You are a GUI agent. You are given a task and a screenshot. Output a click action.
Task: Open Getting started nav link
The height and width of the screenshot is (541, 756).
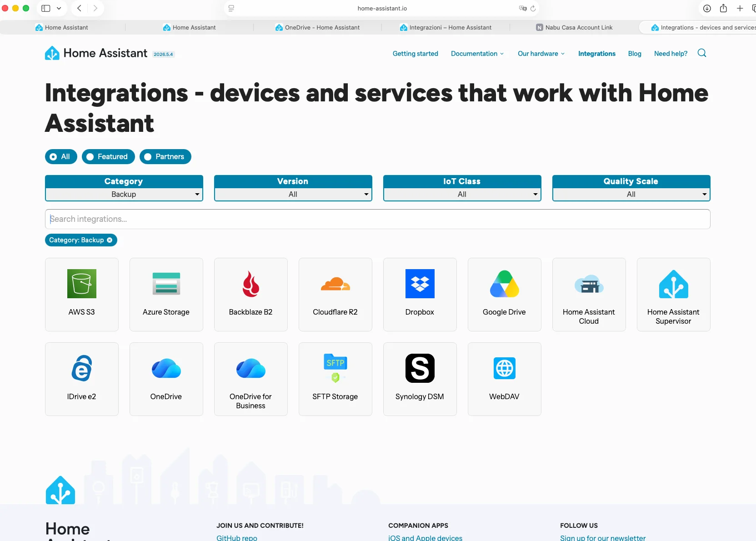click(x=416, y=54)
